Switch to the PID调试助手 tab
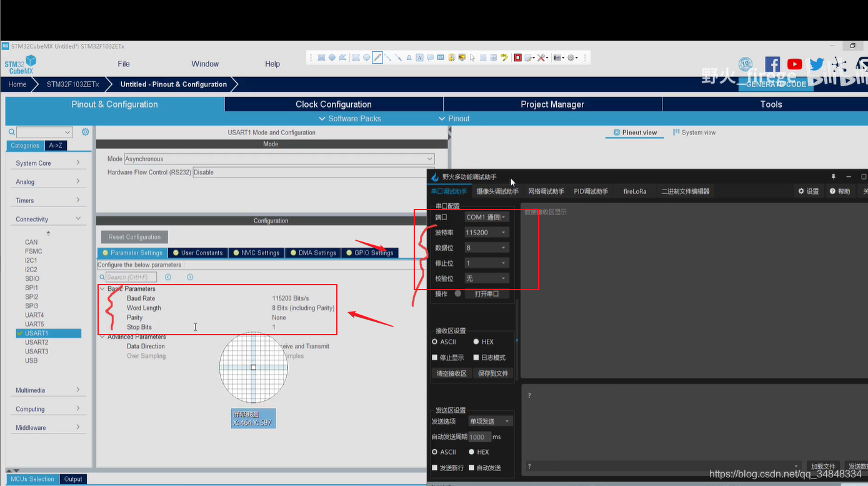This screenshot has width=868, height=486. tap(591, 191)
